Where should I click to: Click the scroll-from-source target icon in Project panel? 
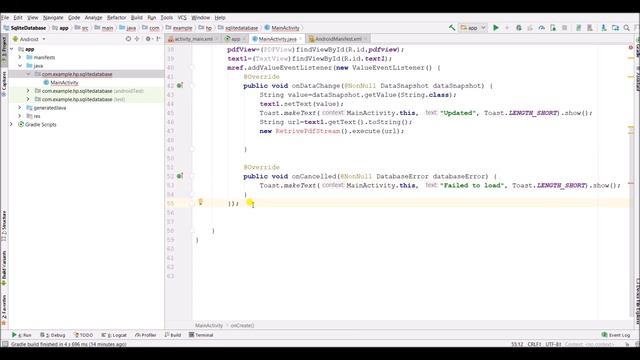128,39
